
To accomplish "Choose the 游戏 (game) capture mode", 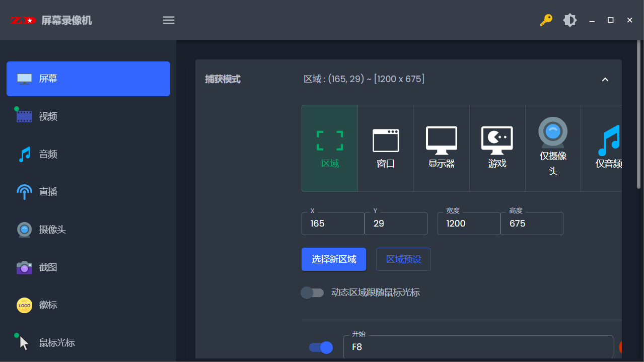I will click(496, 148).
